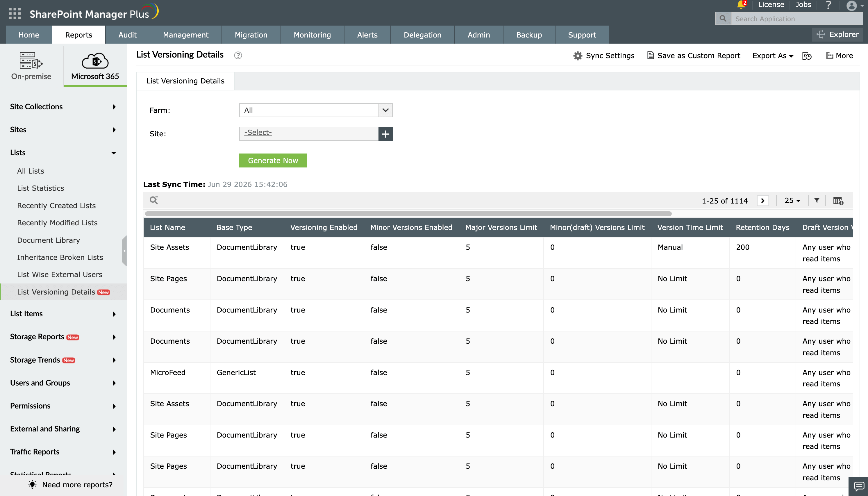Click the Search Application field

point(797,18)
